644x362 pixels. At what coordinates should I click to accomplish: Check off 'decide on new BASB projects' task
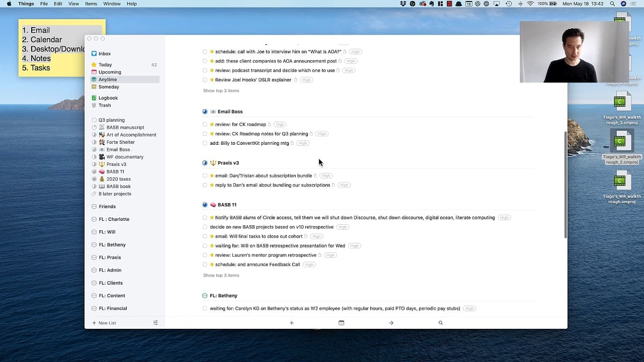205,227
